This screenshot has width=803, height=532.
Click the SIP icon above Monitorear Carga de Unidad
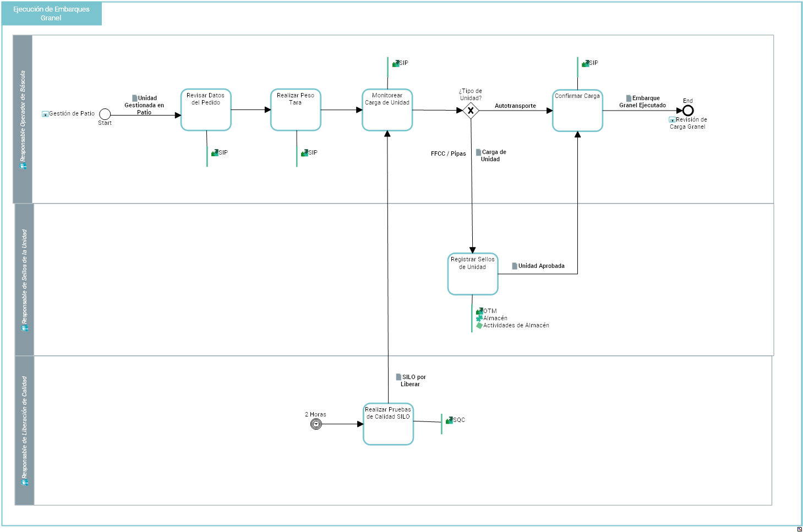[x=396, y=63]
